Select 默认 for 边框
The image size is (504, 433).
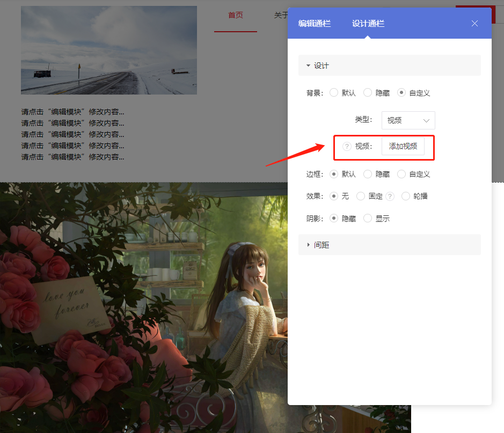click(x=334, y=174)
